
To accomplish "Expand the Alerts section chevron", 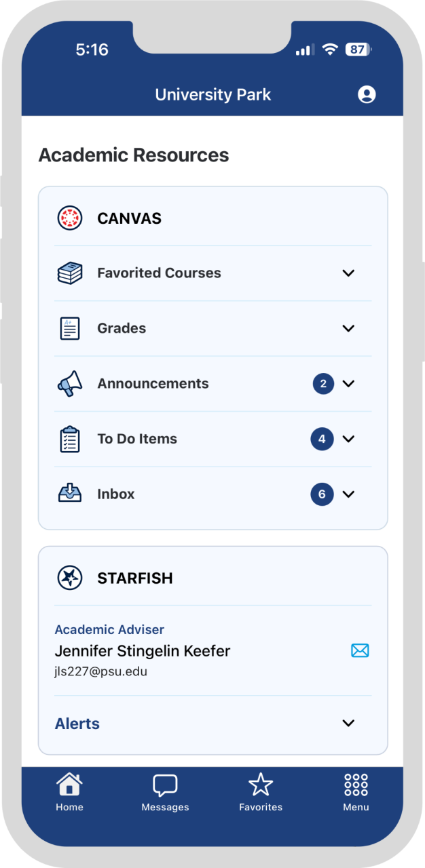I will [348, 723].
